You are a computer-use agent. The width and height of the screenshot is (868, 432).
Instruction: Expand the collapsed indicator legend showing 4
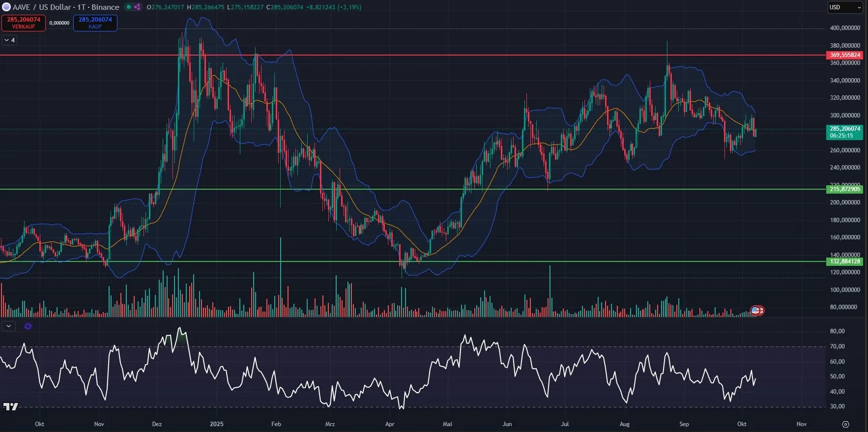pos(9,40)
